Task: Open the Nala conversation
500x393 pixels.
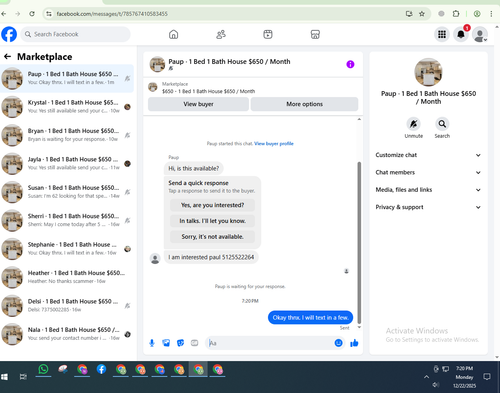Action: (67, 334)
